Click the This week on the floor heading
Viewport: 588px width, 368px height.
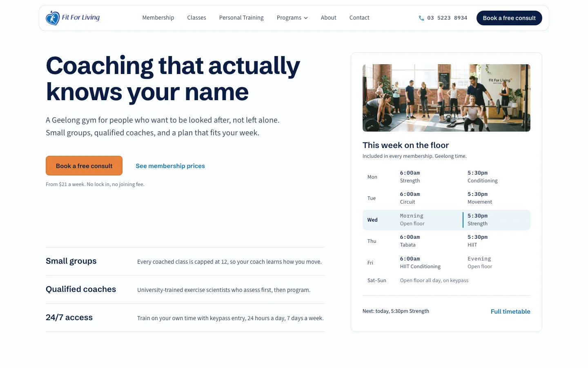[405, 145]
